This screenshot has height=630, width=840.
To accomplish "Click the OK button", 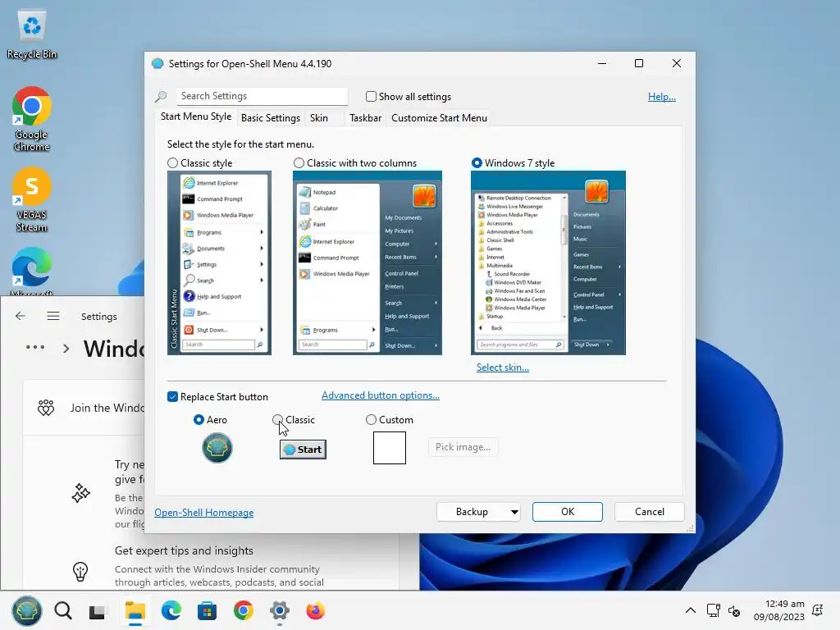I will pyautogui.click(x=568, y=512).
